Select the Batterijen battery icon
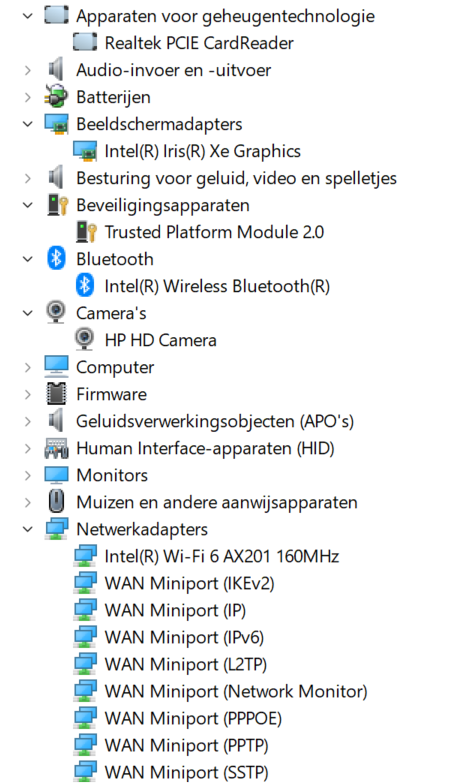The width and height of the screenshot is (460, 784). (x=56, y=96)
